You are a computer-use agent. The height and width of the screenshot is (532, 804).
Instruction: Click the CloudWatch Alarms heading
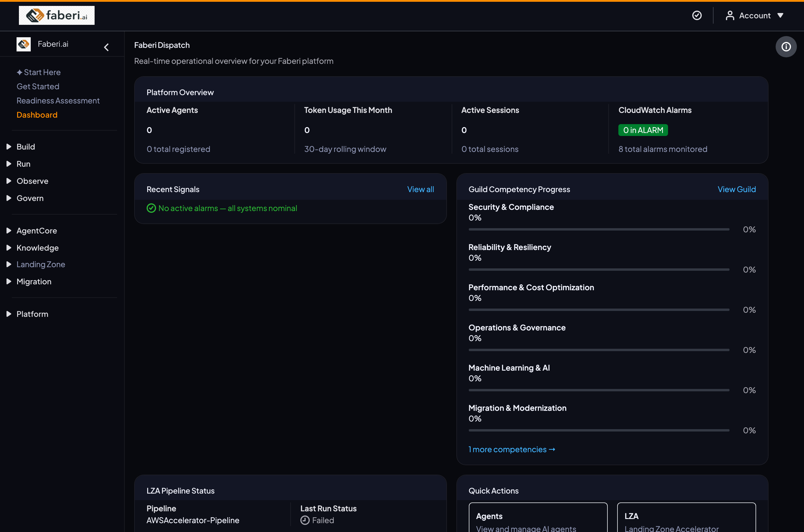coord(655,110)
